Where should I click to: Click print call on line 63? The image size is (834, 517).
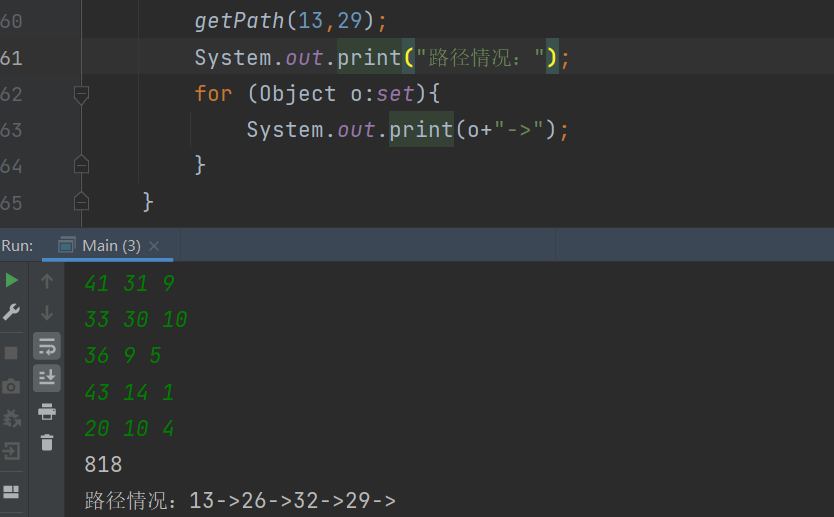click(421, 130)
